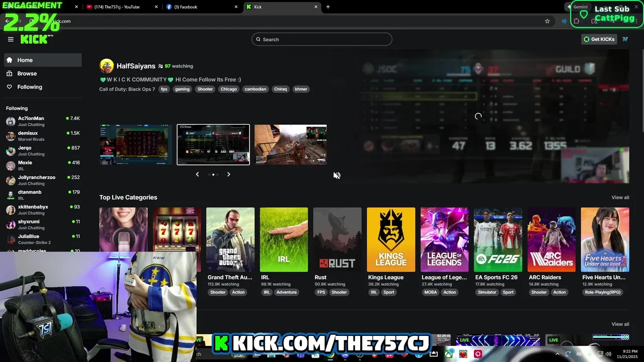644x362 pixels.
Task: Unmute the featured stream preview
Action: 337,175
